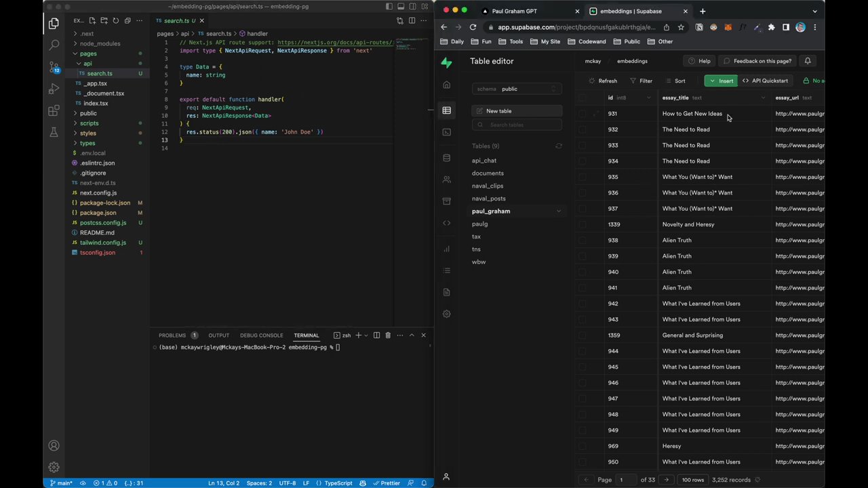Tick the checkbox for row 1339
The image size is (868, 488).
point(583,224)
